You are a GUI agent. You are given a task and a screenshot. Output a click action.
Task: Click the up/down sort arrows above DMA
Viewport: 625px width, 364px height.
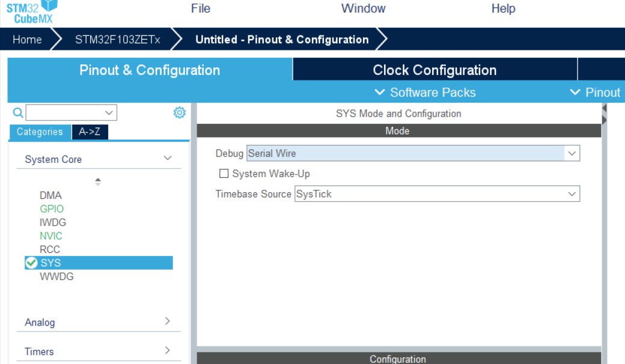pyautogui.click(x=98, y=181)
